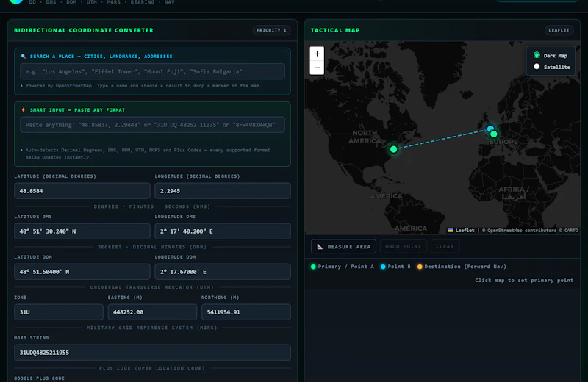The width and height of the screenshot is (588, 382).
Task: Focus the place search input field
Action: click(x=152, y=71)
